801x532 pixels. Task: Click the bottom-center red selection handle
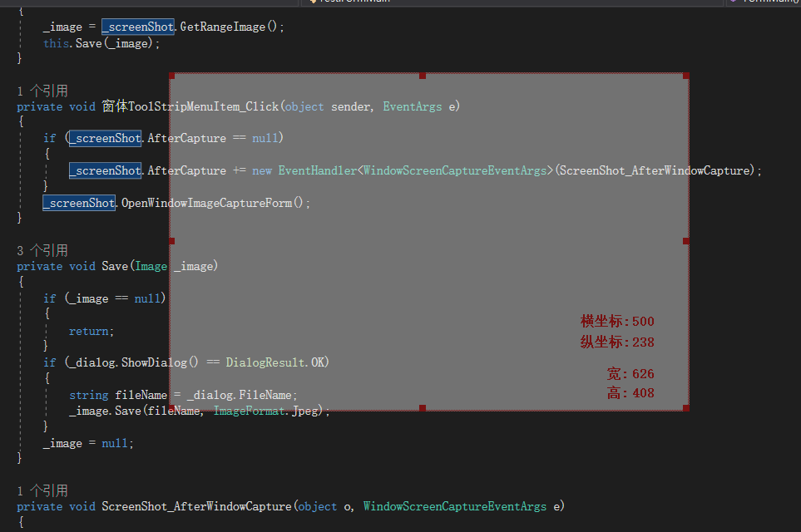423,408
